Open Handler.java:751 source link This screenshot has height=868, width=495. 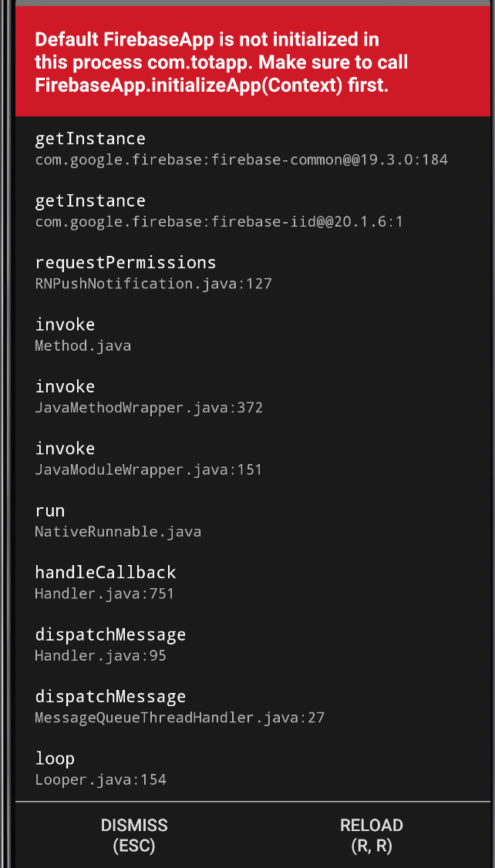(x=103, y=594)
